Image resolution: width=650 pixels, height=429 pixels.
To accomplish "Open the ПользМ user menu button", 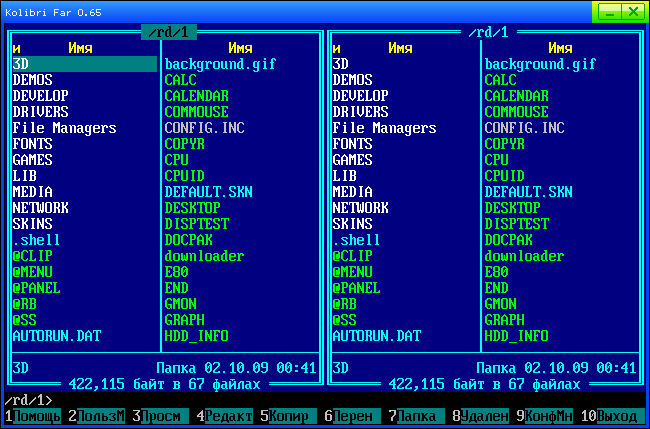I will pyautogui.click(x=100, y=415).
